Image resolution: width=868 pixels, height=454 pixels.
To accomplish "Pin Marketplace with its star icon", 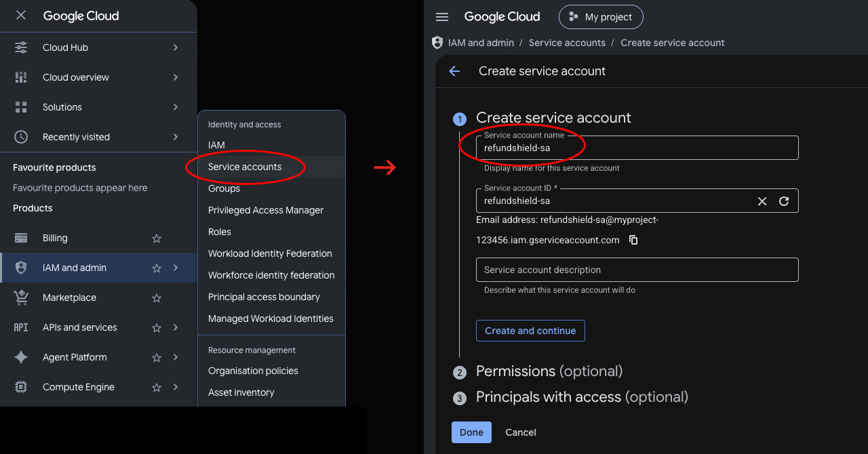I will tap(157, 297).
